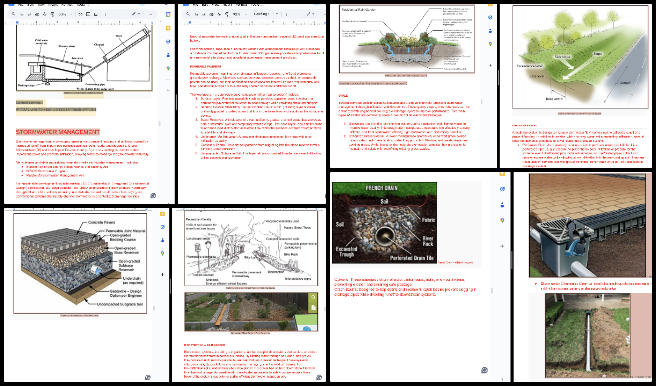Open Google Keep beside the solar still diagram
Screen dimensions: 656x386
(168, 28)
